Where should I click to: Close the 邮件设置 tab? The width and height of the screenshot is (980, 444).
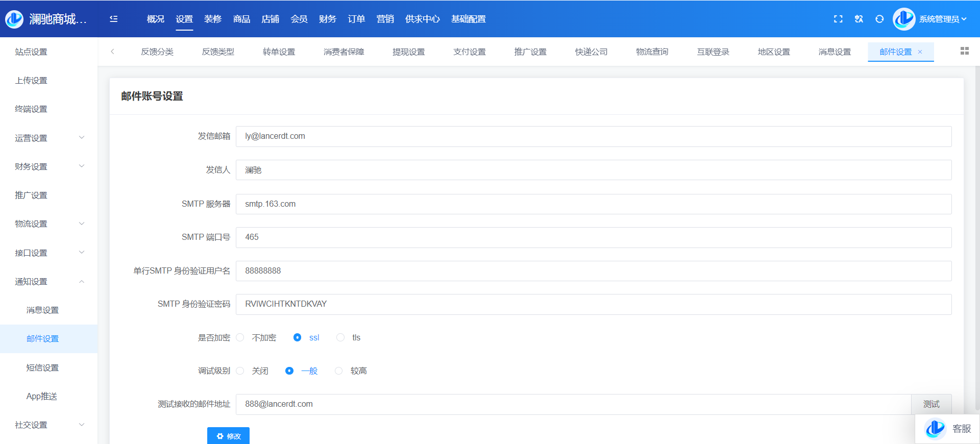(x=920, y=52)
